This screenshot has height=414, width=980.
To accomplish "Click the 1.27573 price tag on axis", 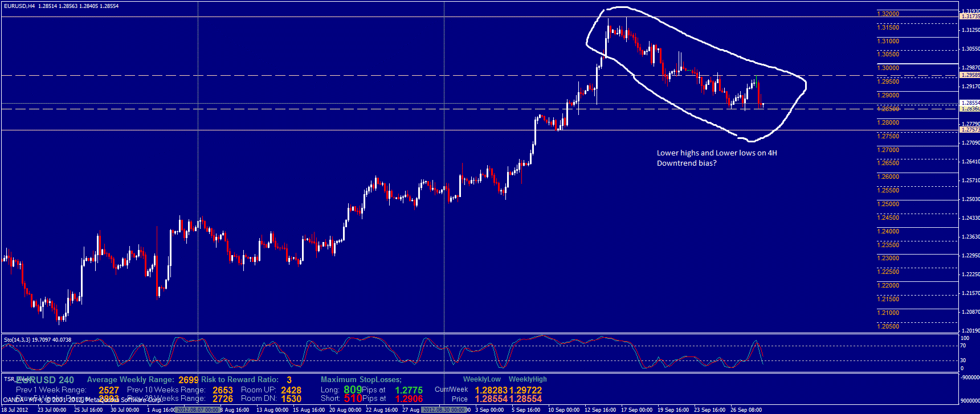I will [970, 130].
